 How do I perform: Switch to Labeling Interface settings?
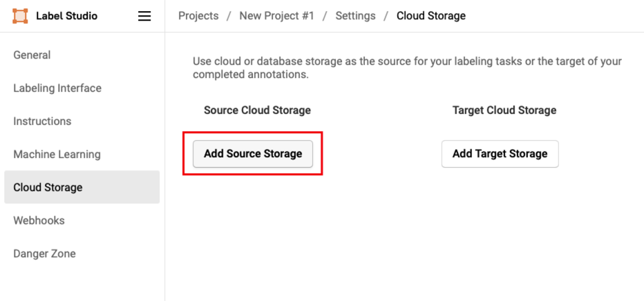coord(57,88)
